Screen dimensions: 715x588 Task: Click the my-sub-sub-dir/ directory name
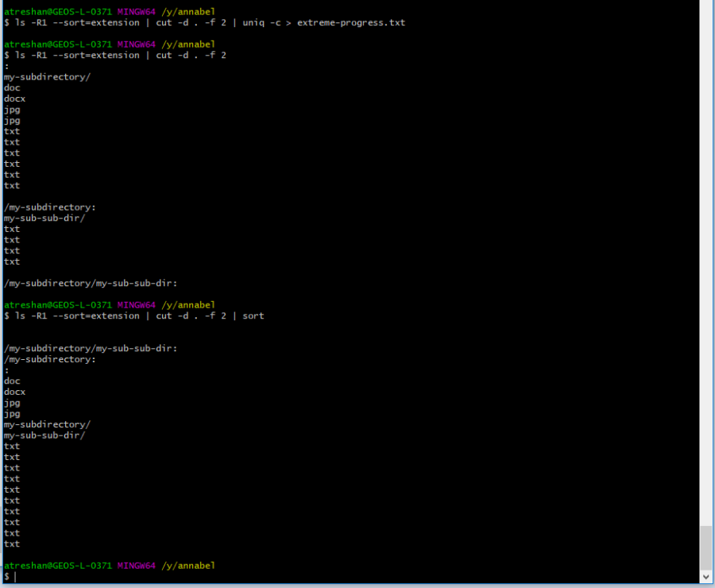pyautogui.click(x=44, y=218)
